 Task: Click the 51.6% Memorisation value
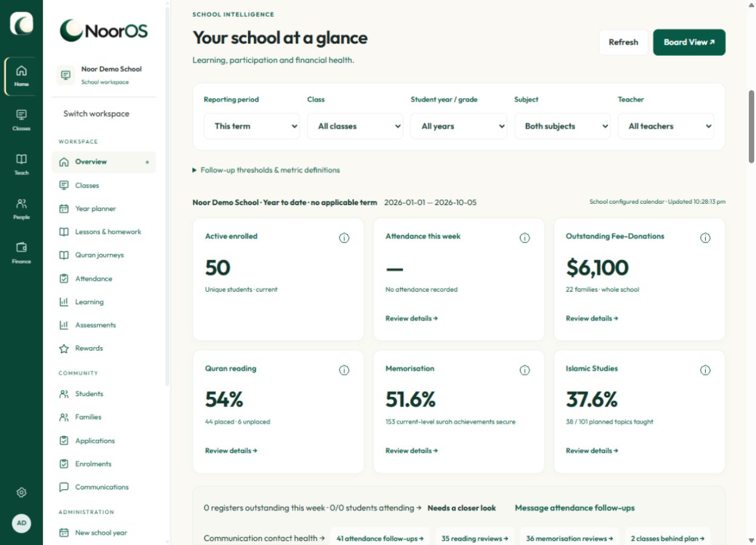pyautogui.click(x=410, y=399)
